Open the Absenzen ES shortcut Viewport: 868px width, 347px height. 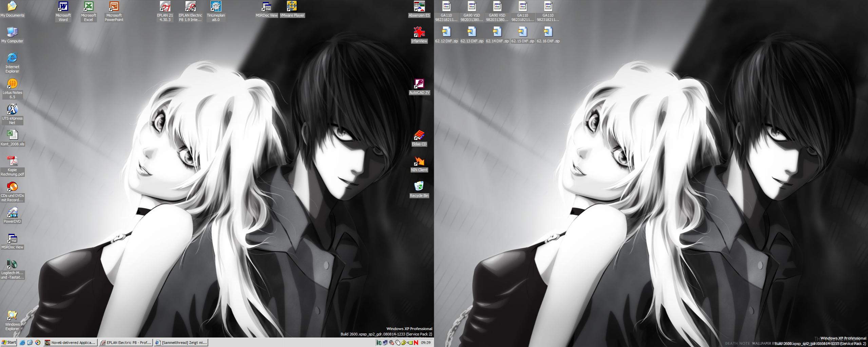pyautogui.click(x=419, y=9)
